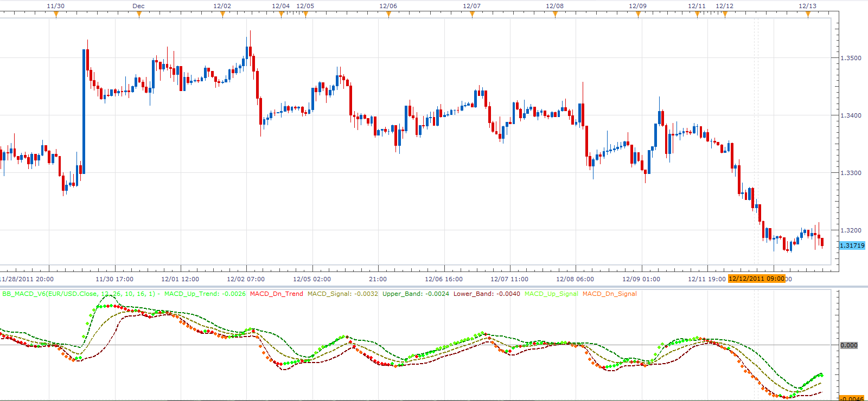Select the MACD_Signal legend entry
This screenshot has width=868, height=401.
point(343,294)
